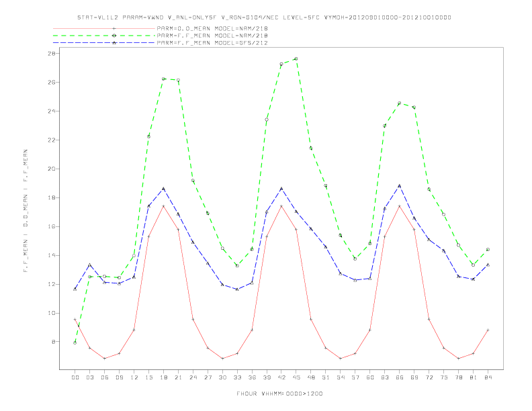Click x-axis forecast hour label 42
This screenshot has width=532, height=411.
coord(281,377)
